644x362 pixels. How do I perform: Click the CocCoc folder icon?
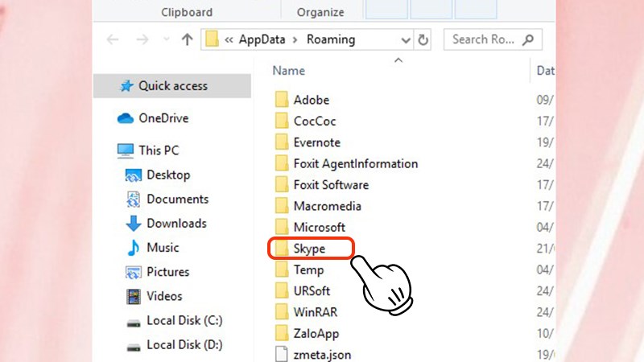282,121
